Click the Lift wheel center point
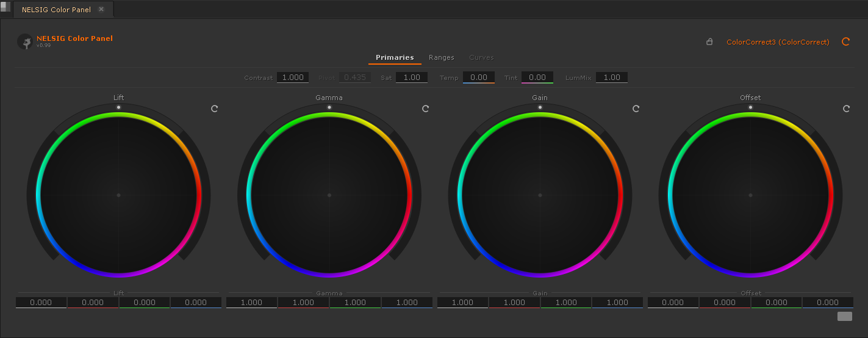The height and width of the screenshot is (338, 868). click(x=119, y=195)
